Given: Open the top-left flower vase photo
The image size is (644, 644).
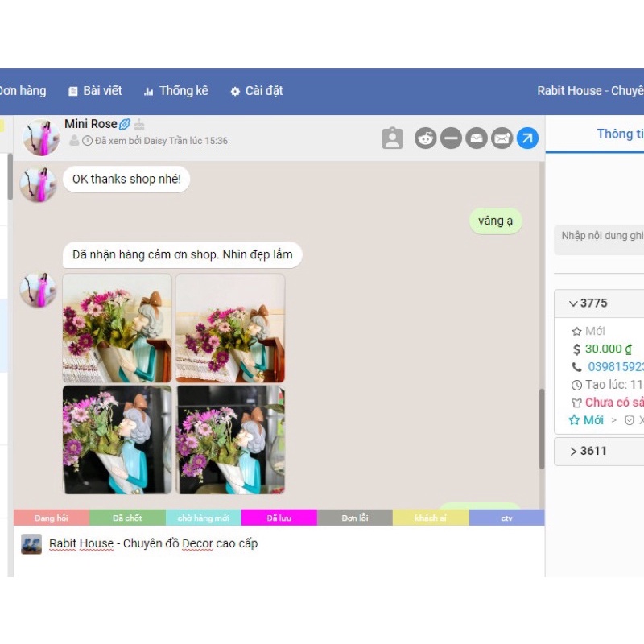Looking at the screenshot, I should pos(118,328).
